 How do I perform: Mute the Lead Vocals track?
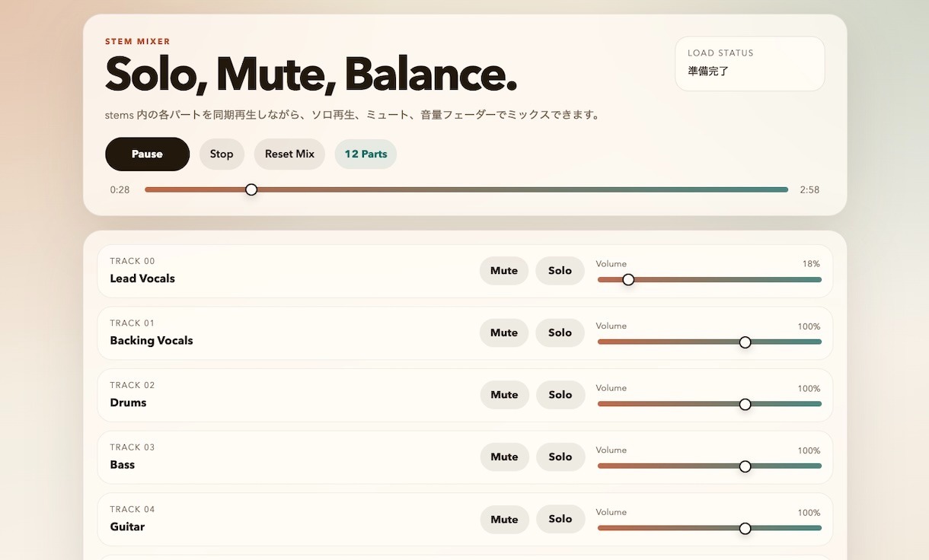click(x=503, y=271)
